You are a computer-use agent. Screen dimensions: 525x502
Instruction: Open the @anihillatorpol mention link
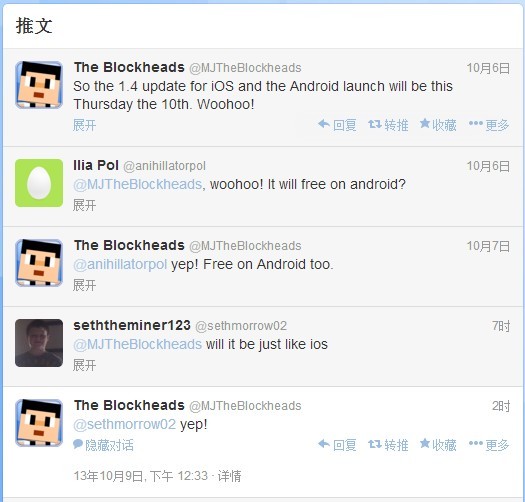[120, 264]
